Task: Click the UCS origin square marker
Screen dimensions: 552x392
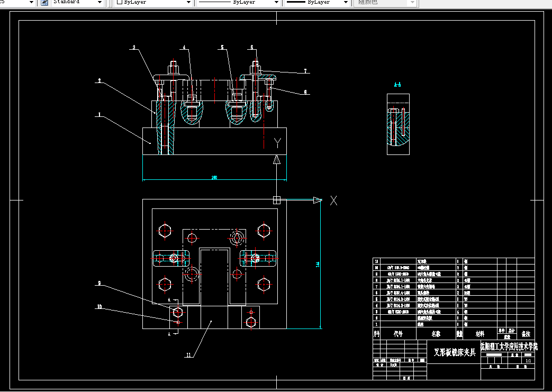Action: pyautogui.click(x=277, y=200)
